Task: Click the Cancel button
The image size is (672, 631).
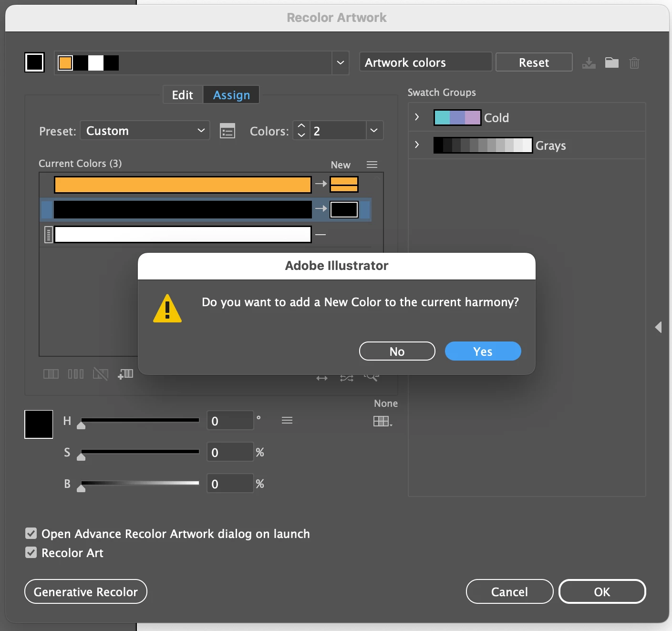Action: 509,591
